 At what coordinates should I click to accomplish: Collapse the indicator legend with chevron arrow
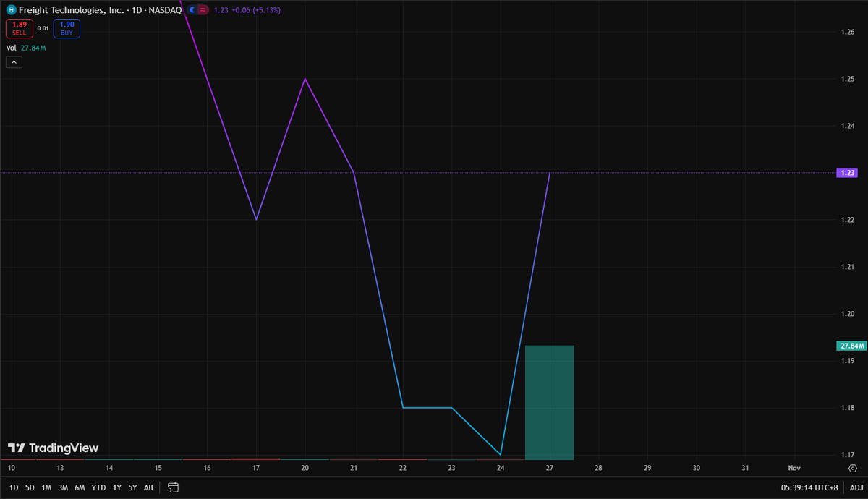[x=14, y=62]
